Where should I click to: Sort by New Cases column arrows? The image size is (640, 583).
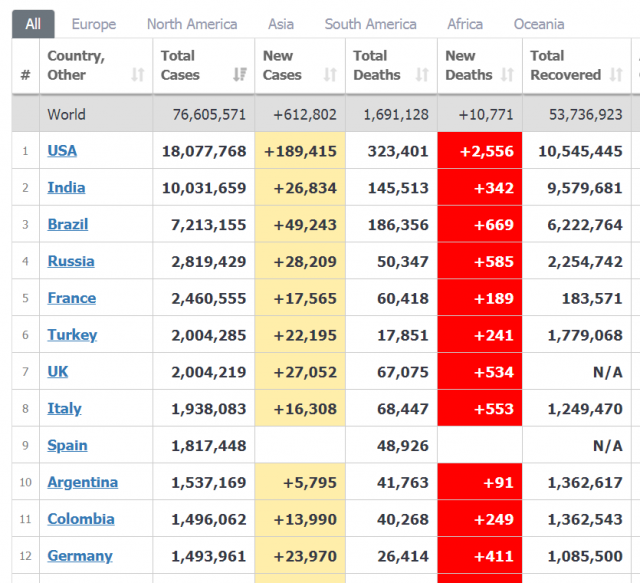(331, 75)
